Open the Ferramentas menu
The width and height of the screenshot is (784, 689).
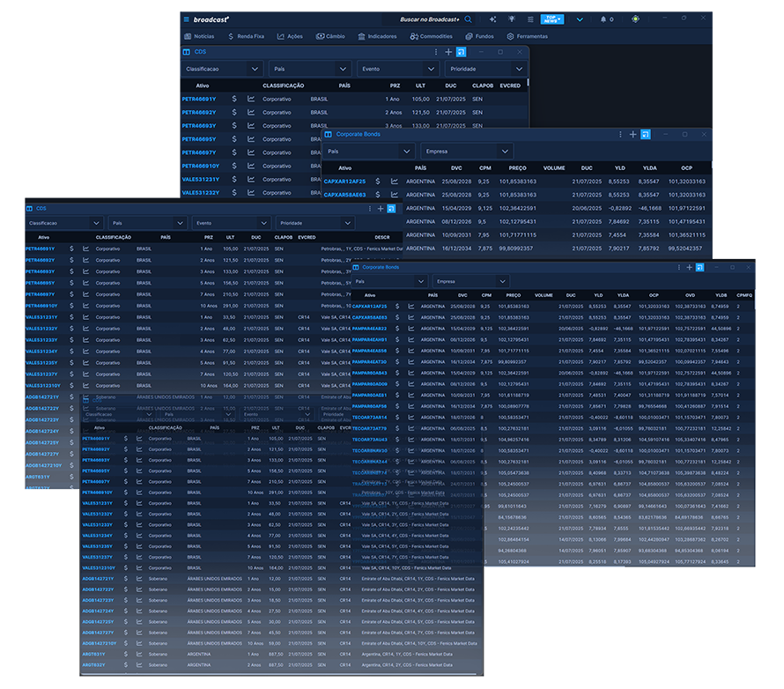coord(527,36)
